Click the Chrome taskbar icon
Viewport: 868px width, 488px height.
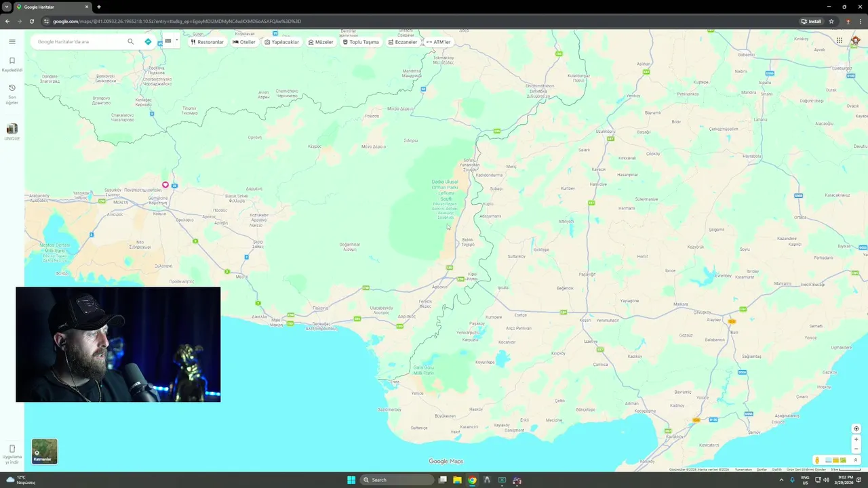[472, 480]
